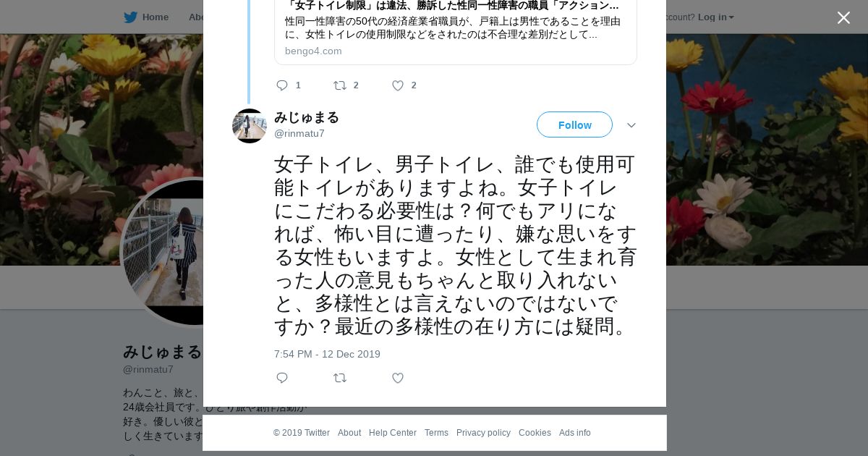Open the Cookies footer link
Viewport: 868px width, 456px height.
(x=535, y=433)
